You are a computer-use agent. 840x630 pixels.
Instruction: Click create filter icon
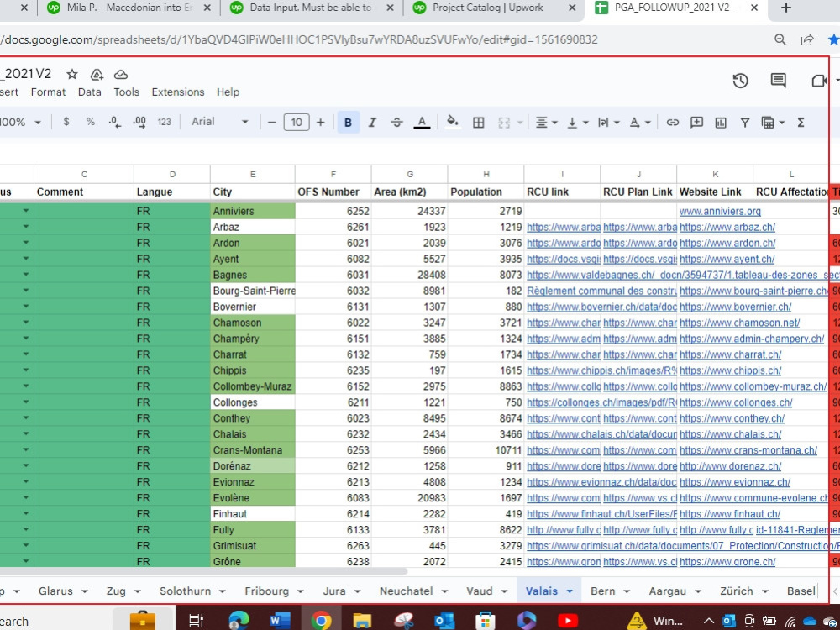click(x=744, y=123)
